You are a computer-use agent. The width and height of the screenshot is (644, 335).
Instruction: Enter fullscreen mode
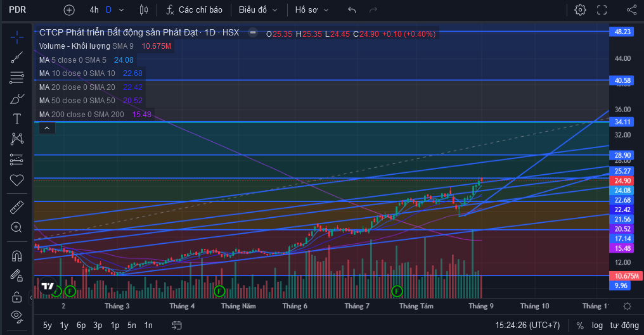pyautogui.click(x=602, y=10)
